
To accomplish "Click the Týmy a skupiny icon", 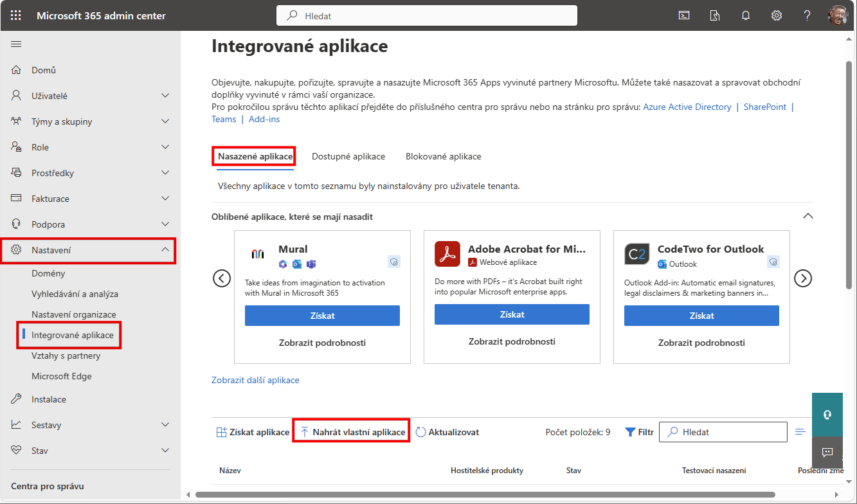I will pos(17,122).
